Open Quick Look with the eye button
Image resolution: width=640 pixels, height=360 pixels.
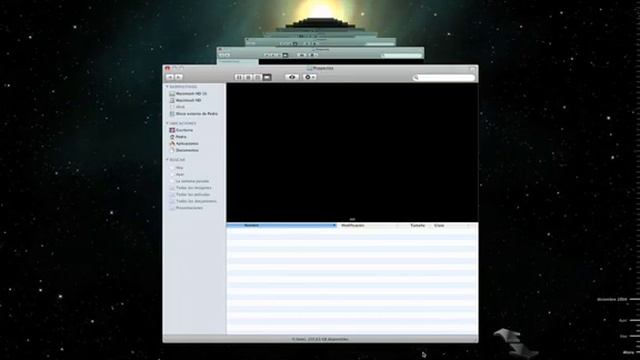(x=292, y=77)
